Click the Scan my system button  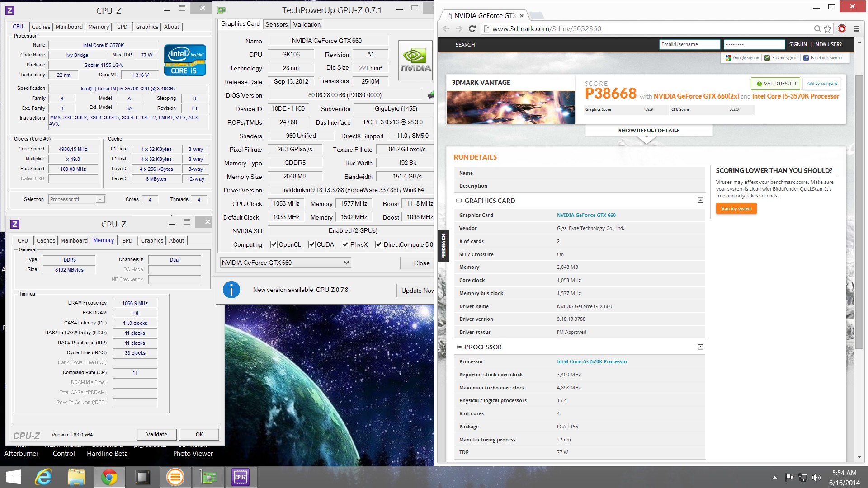[x=736, y=208]
